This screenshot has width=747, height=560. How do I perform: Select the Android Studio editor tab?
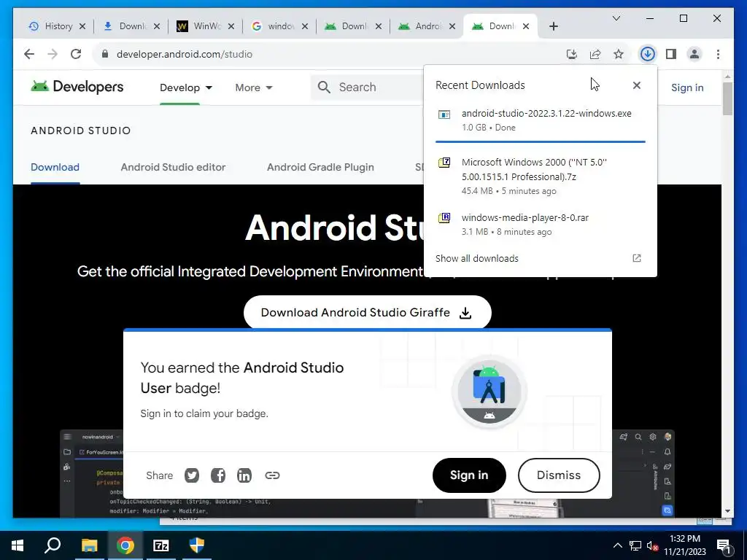click(x=173, y=167)
